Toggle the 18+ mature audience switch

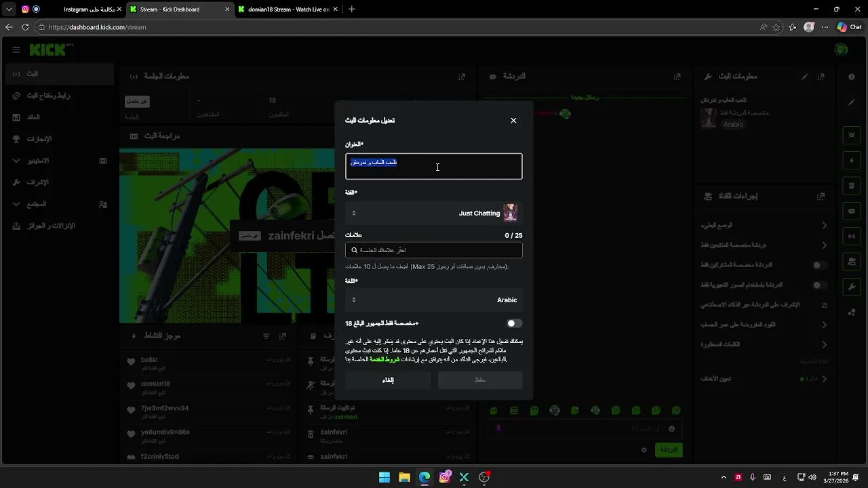[x=515, y=323]
